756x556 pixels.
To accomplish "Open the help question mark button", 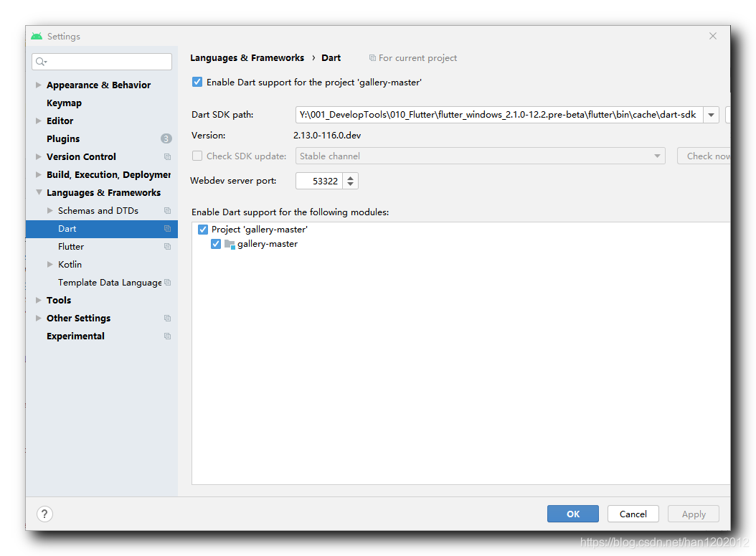I will pos(44,514).
